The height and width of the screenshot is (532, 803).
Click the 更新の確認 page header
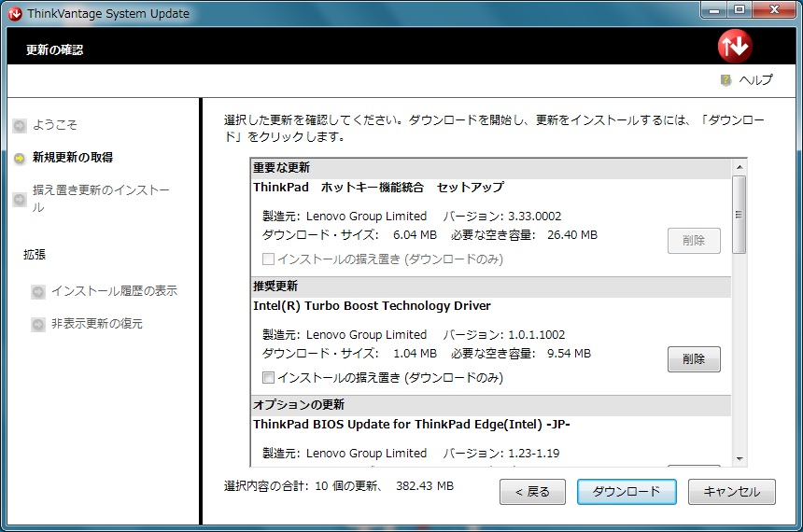pyautogui.click(x=55, y=49)
